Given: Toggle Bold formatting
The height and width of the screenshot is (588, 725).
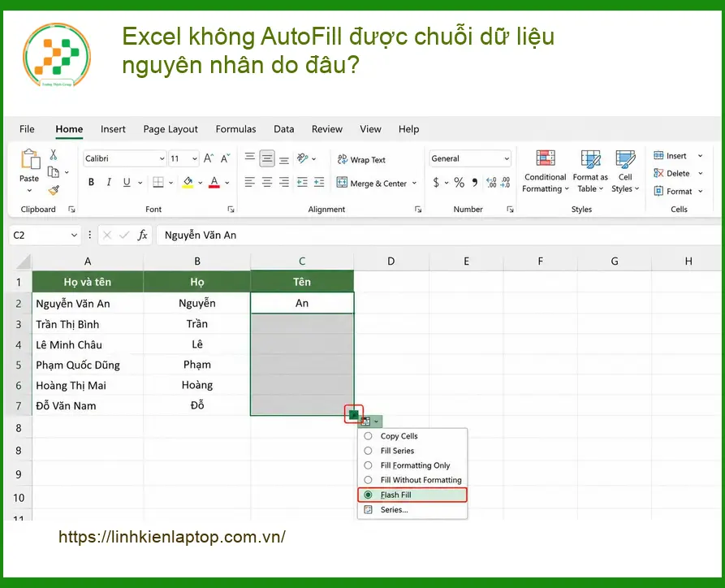Looking at the screenshot, I should point(91,182).
